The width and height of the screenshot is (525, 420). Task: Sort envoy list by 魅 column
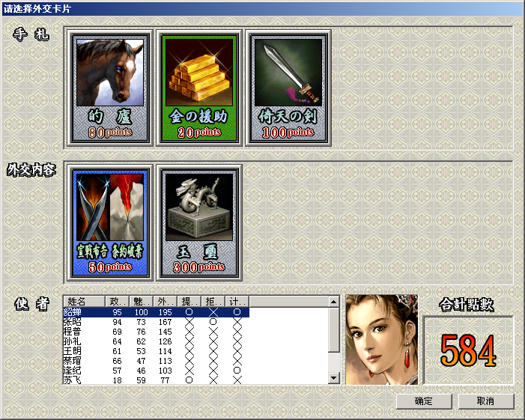[x=141, y=302]
